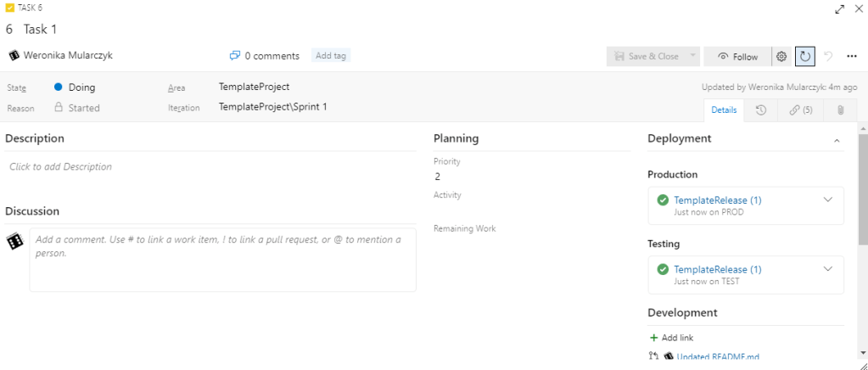Click the refresh work item icon
The height and width of the screenshot is (370, 868).
804,56
